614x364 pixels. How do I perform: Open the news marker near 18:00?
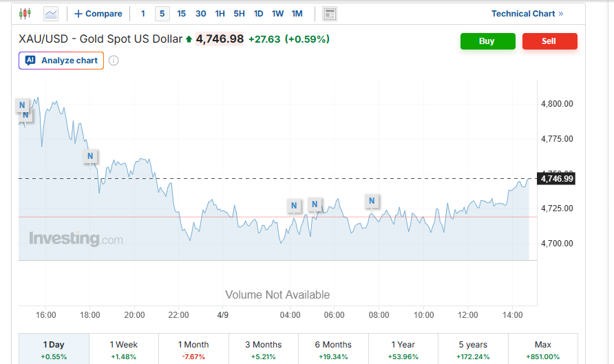(x=90, y=156)
